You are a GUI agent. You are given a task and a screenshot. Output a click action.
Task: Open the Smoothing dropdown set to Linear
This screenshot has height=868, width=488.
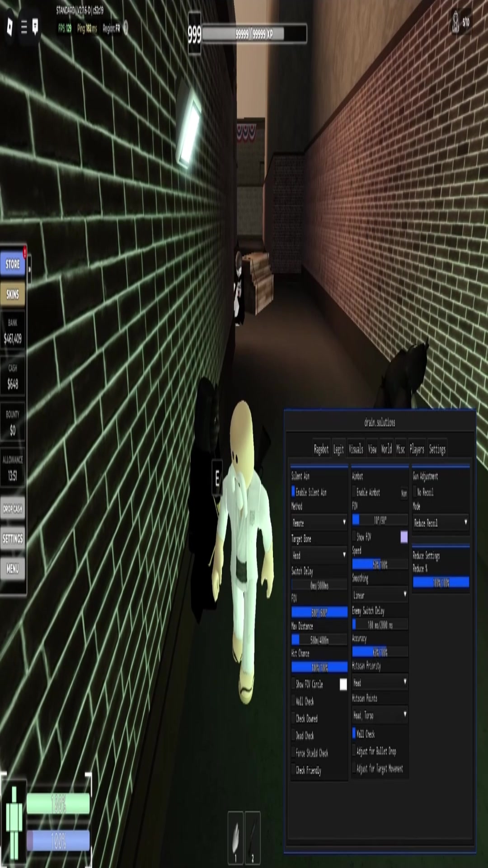tap(380, 594)
